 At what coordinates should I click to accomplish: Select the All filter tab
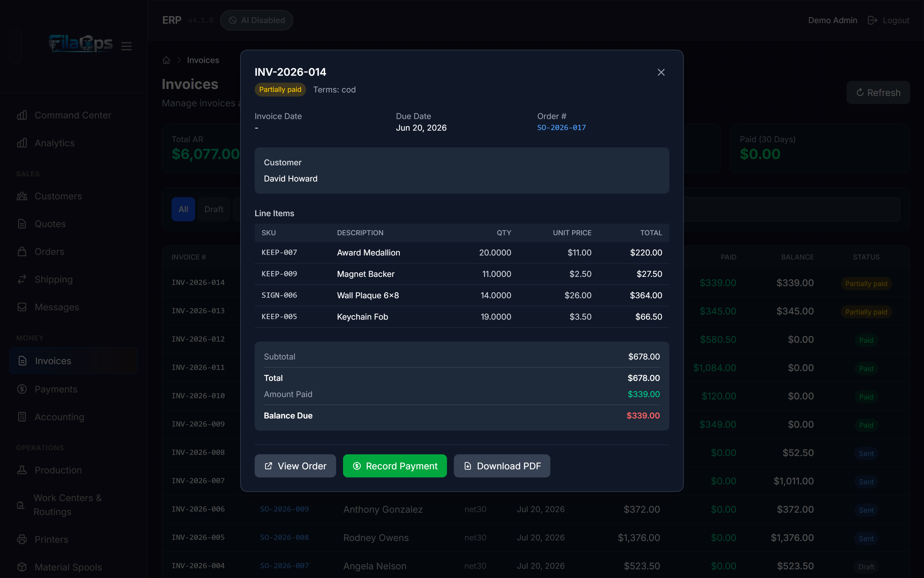(183, 209)
